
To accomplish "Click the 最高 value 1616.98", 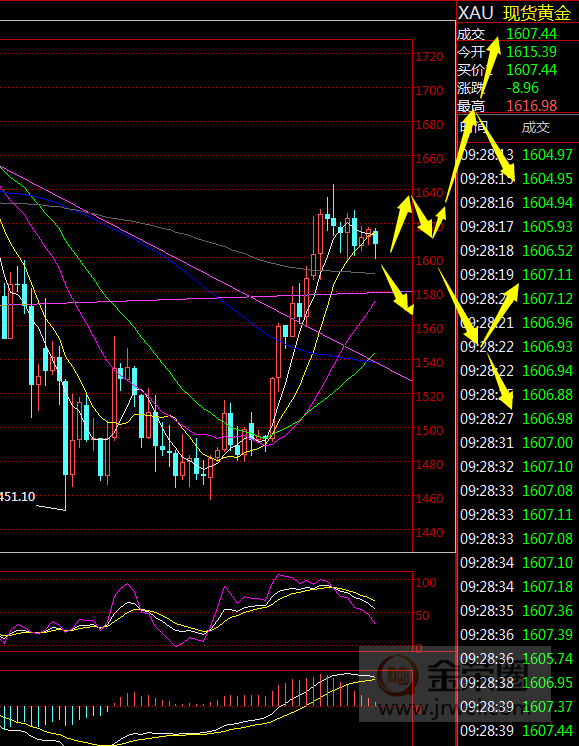I will point(531,106).
